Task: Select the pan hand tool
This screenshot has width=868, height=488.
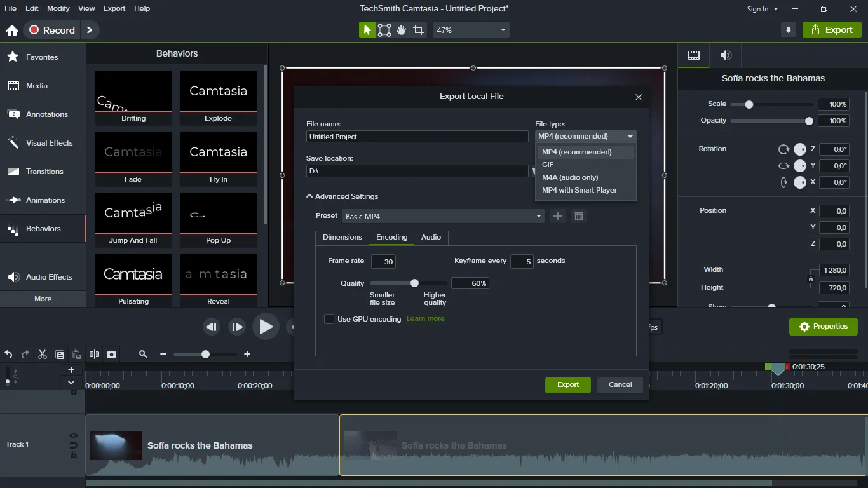Action: 401,30
